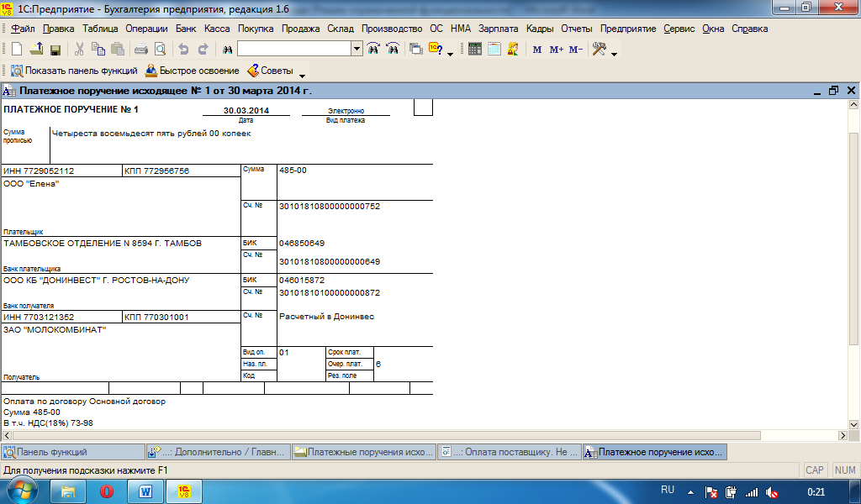Switch to Платежные поручения исхо... list tab
Screen dimensions: 861x504
[x=364, y=452]
